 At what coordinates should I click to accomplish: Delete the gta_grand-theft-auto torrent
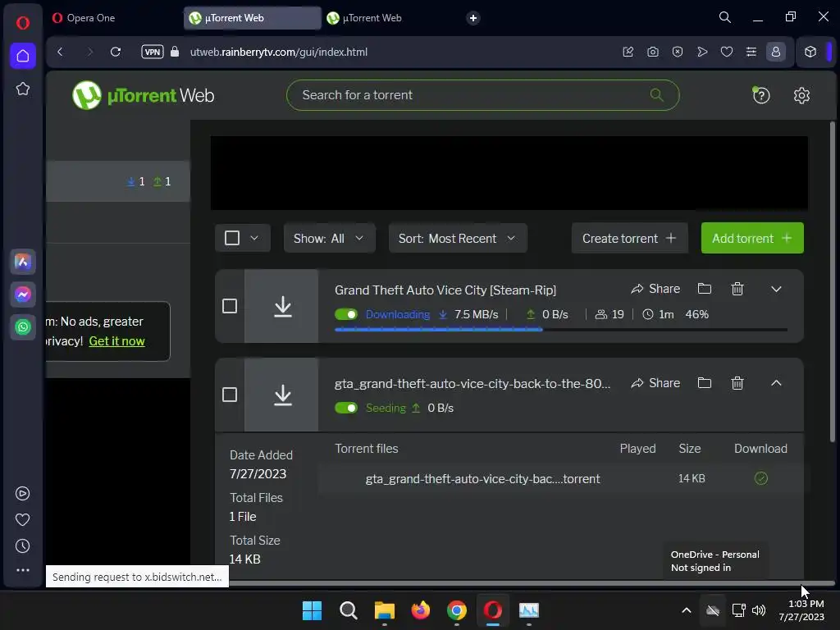tap(737, 383)
